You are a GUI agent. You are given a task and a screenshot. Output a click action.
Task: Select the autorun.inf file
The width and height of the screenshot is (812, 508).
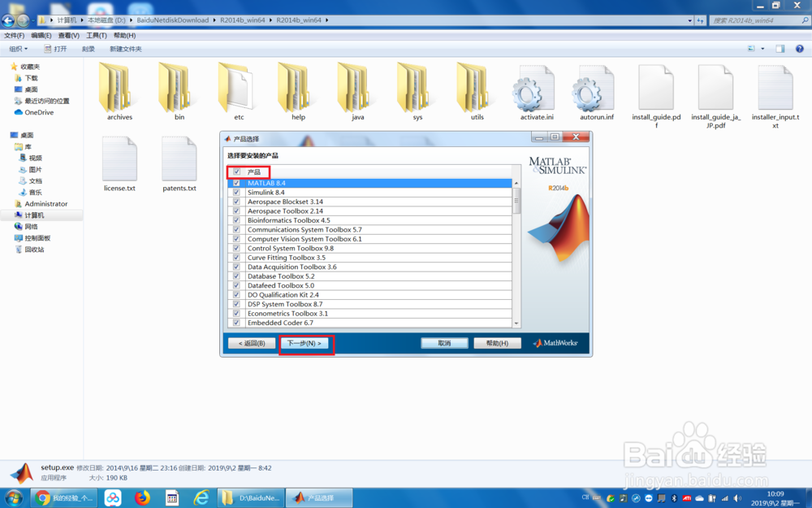[x=597, y=93]
